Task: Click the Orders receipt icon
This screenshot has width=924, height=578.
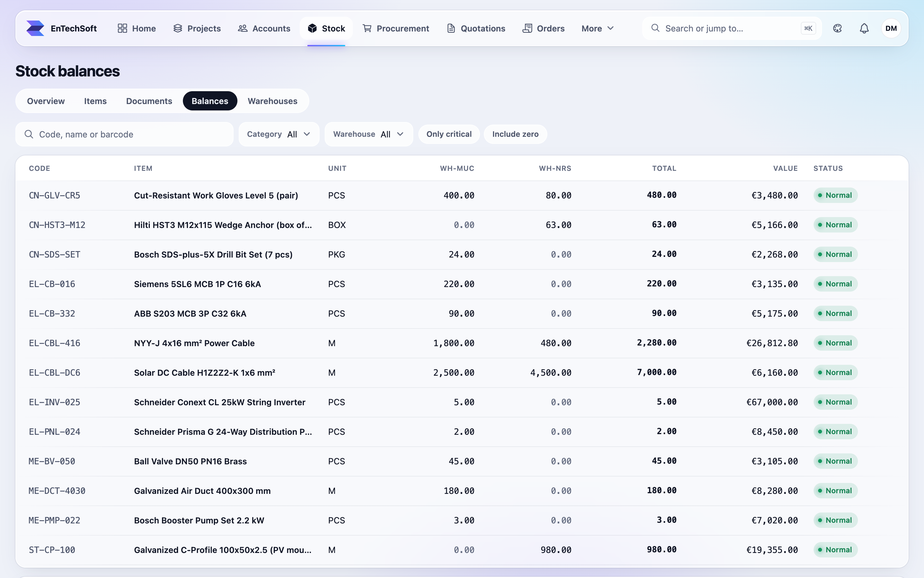Action: tap(527, 28)
